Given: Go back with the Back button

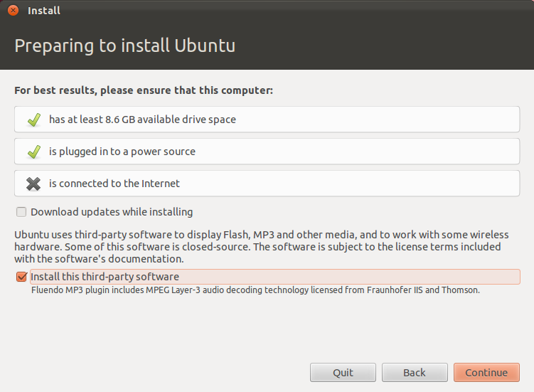Looking at the screenshot, I should pos(415,373).
